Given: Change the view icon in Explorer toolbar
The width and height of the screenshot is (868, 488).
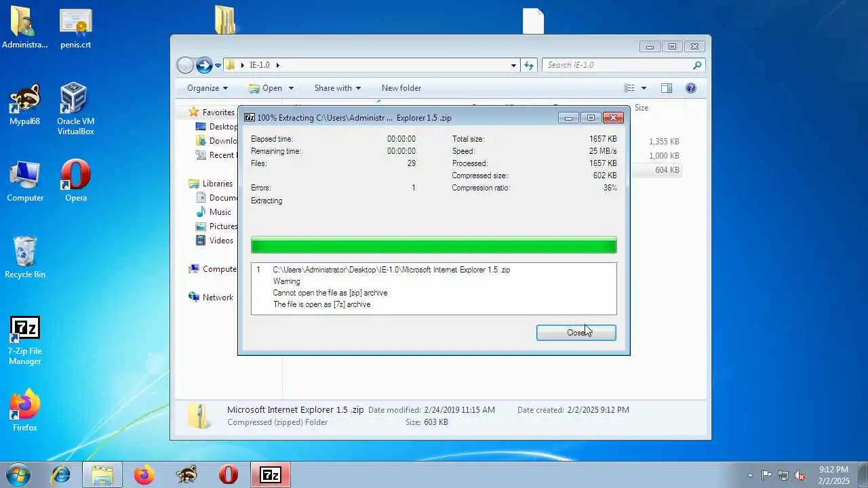Looking at the screenshot, I should pos(629,88).
